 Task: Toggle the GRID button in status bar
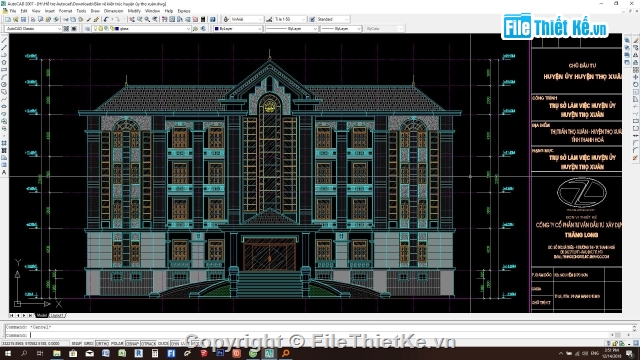[88, 344]
